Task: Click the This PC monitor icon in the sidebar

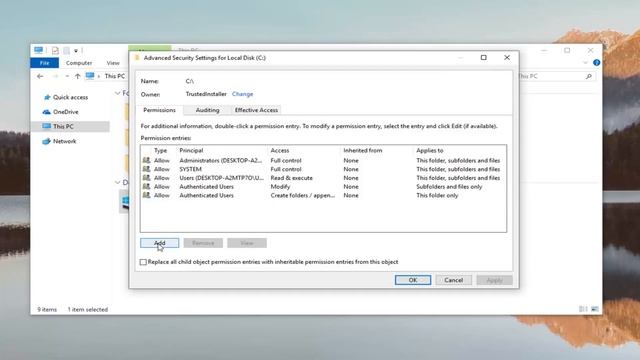Action: pos(47,127)
